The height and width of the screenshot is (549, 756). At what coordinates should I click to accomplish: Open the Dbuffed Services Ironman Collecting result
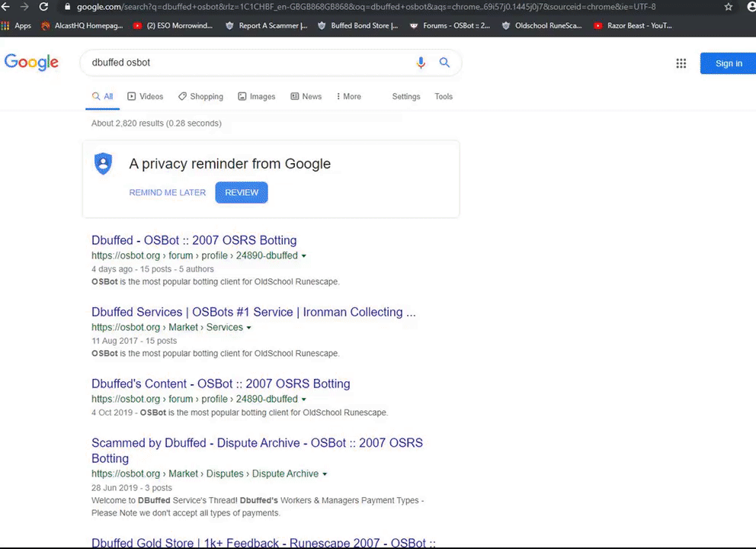tap(254, 312)
